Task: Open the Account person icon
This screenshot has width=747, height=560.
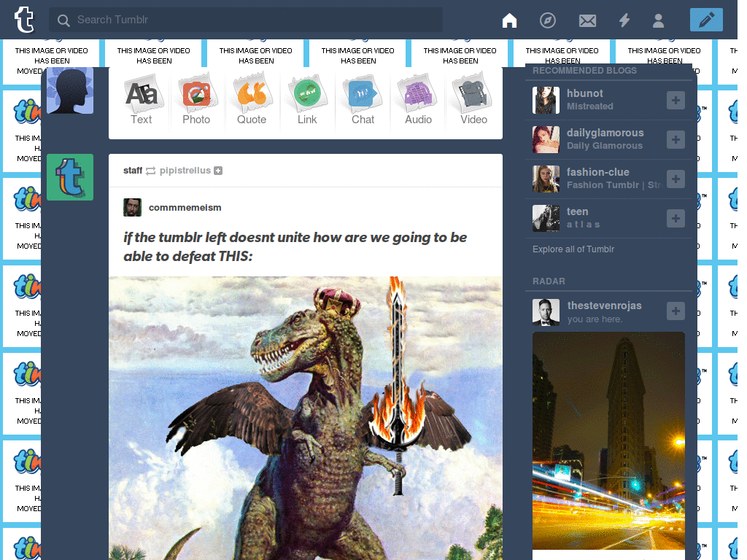Action: [x=659, y=20]
